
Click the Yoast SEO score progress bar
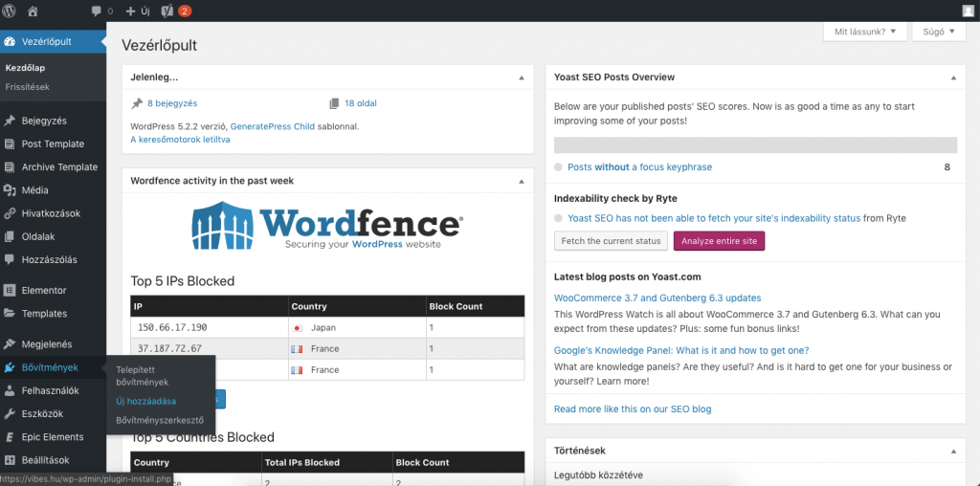tap(755, 144)
